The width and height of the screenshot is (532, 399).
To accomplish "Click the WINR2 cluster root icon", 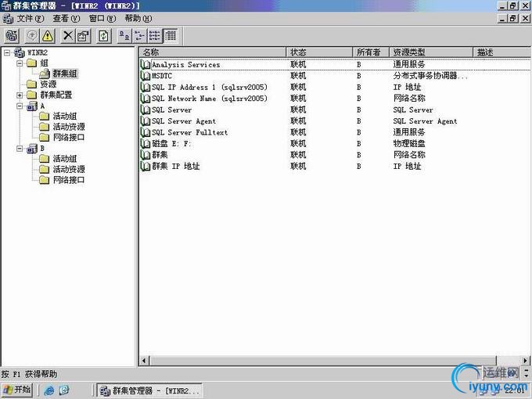I will tap(20, 52).
